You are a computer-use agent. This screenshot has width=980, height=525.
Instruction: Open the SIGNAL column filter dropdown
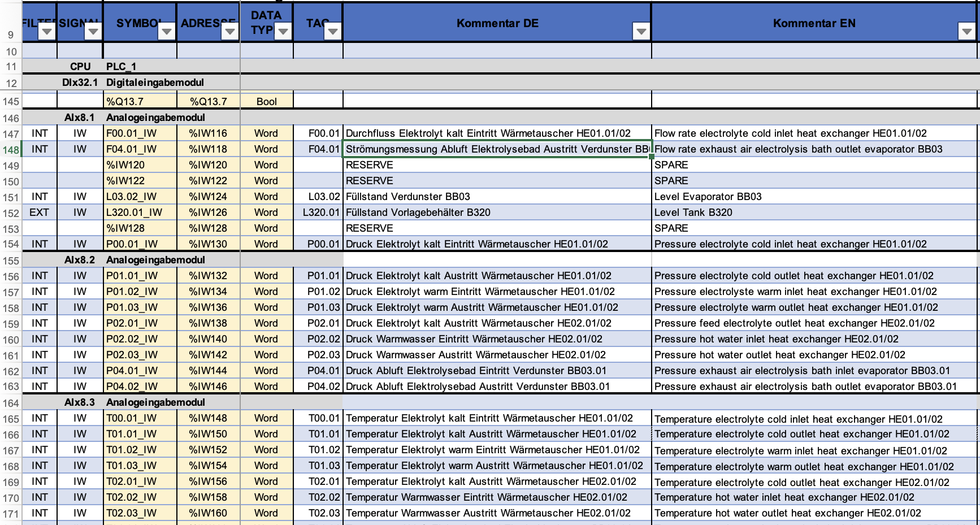[93, 32]
